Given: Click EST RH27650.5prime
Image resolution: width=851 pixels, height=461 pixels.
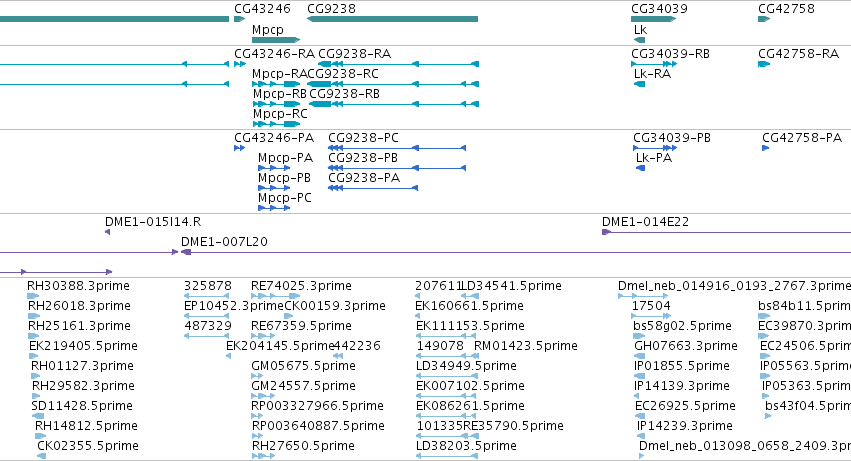Looking at the screenshot, I should [303, 447].
